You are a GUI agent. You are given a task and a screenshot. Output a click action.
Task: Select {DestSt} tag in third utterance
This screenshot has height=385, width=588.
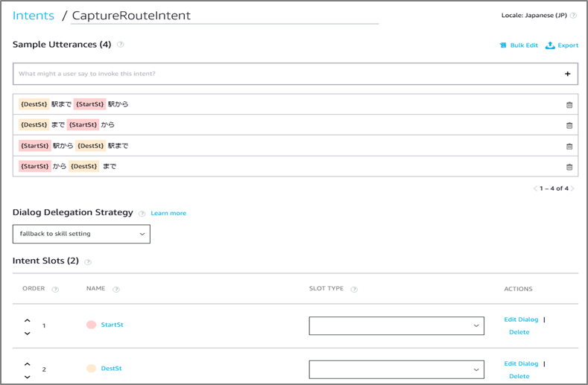pyautogui.click(x=90, y=145)
